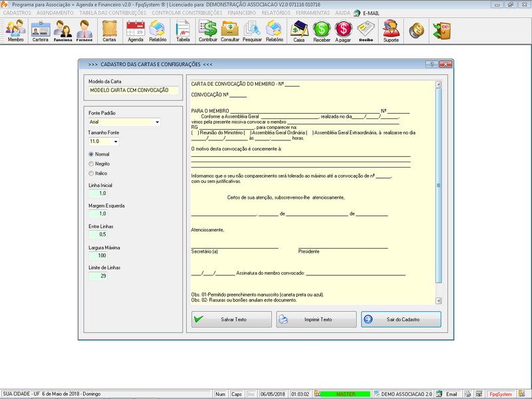Open the AGENDAMENTO menu
This screenshot has width=532, height=399.
click(55, 13)
